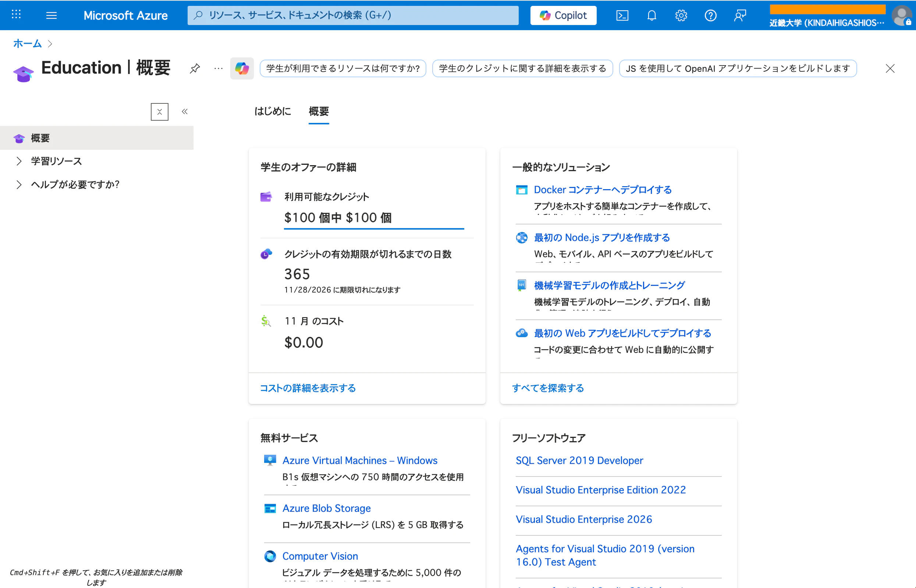This screenshot has height=588, width=916.
Task: Collapse the sidebar with double chevron
Action: point(185,111)
